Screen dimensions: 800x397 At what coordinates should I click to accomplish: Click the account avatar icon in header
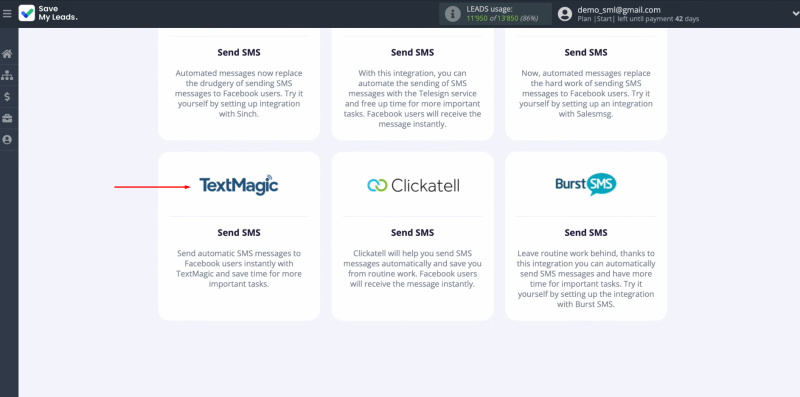565,14
